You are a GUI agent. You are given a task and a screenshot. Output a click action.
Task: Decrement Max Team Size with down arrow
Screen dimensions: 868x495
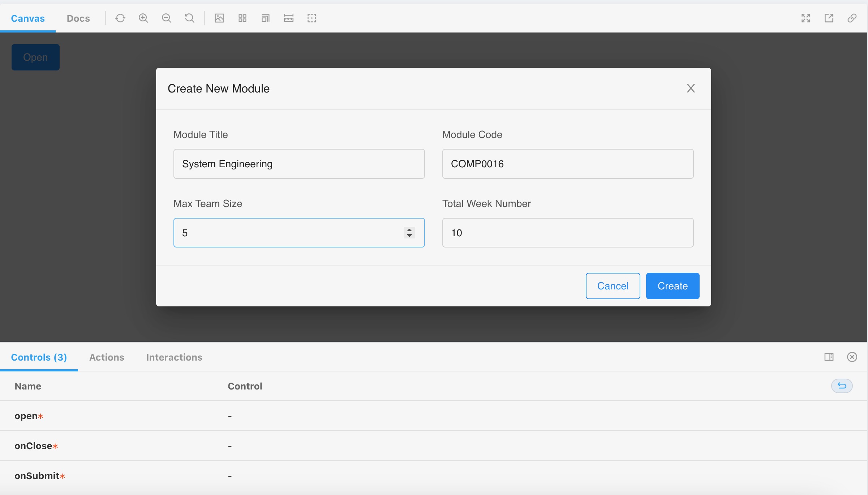tap(409, 236)
